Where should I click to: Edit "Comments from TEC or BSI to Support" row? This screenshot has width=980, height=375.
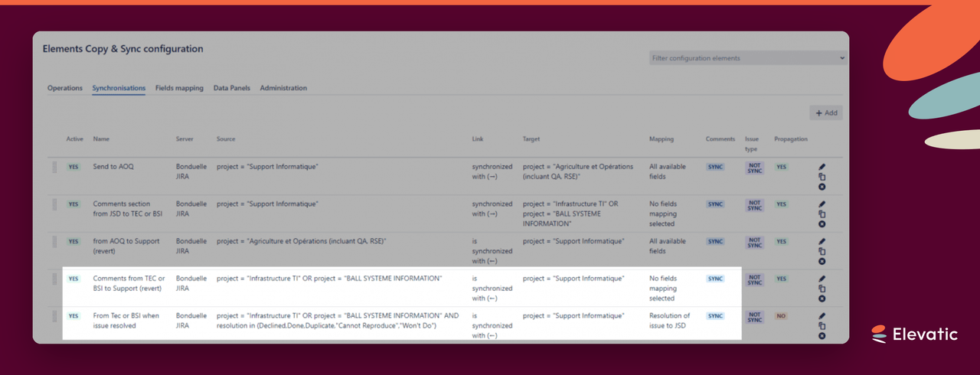(x=822, y=279)
